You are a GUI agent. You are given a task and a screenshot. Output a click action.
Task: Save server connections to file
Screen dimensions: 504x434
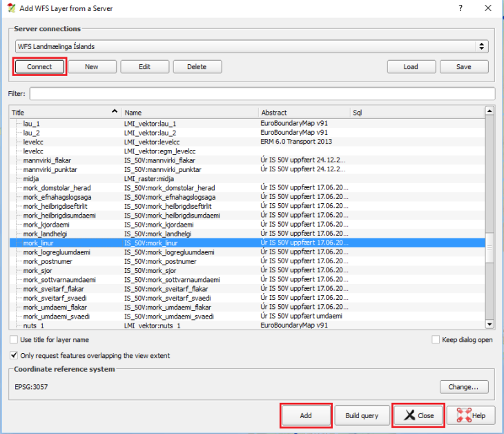point(464,67)
